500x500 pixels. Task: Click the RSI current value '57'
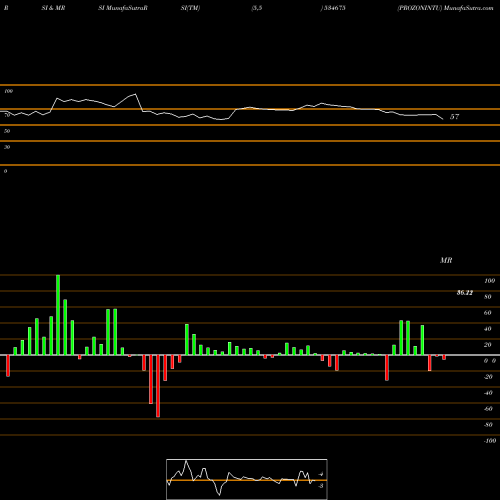(x=454, y=117)
